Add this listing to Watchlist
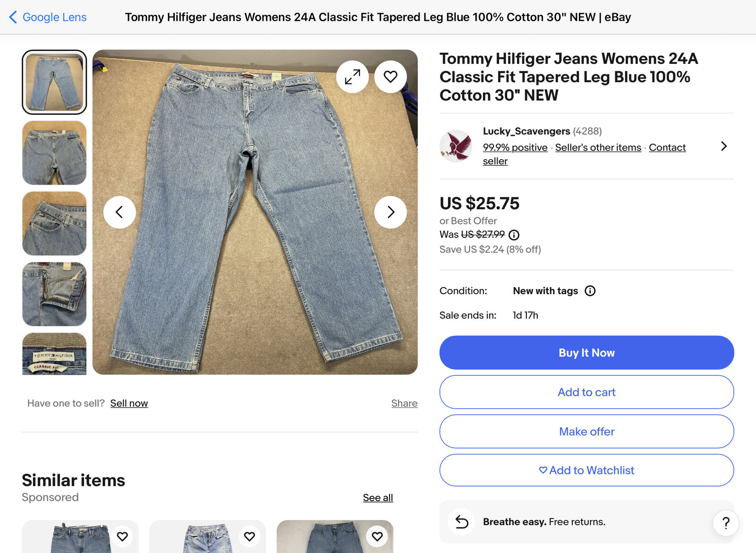 tap(586, 470)
